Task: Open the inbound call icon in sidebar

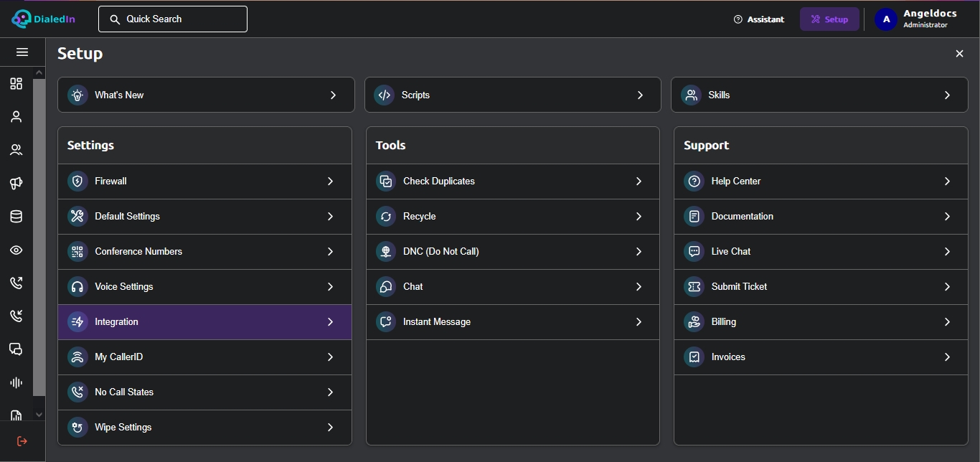Action: click(16, 316)
